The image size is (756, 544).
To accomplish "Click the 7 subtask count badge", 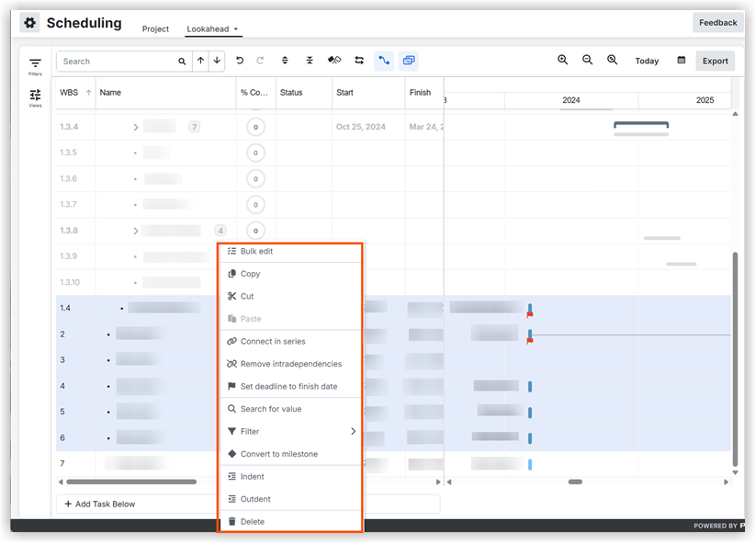I will (x=195, y=127).
